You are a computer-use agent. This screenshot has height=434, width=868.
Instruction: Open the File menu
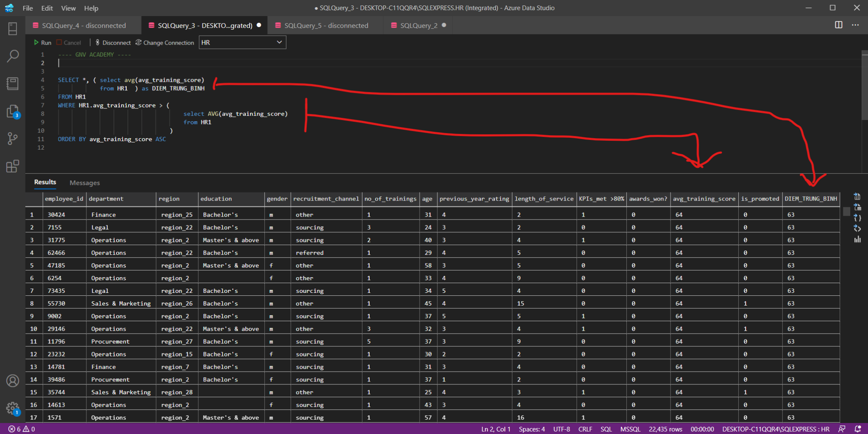point(28,8)
